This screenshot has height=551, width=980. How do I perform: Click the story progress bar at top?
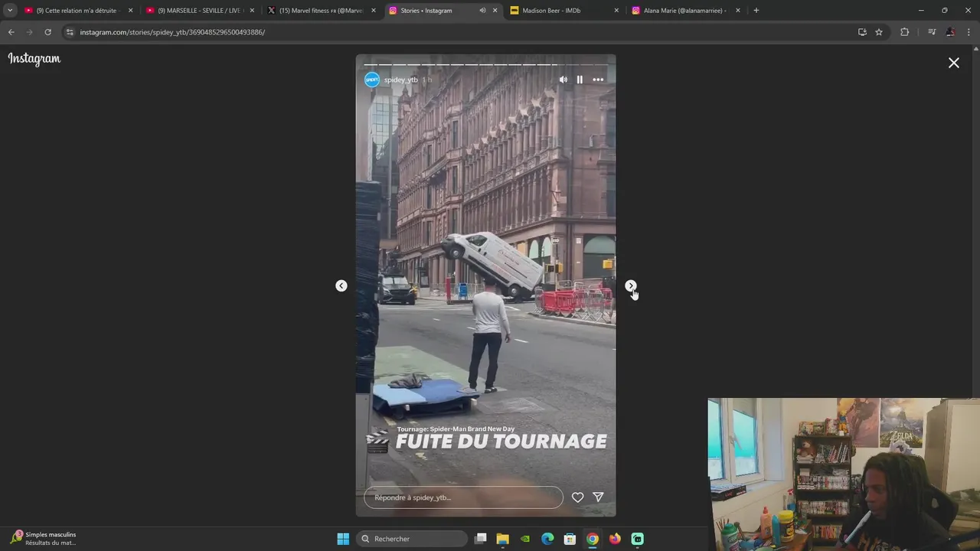click(x=485, y=64)
